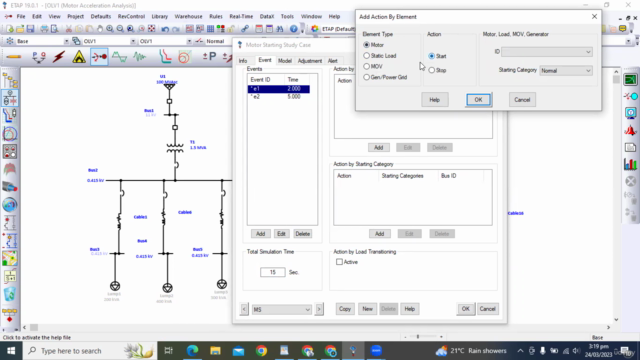Viewport: 640px width, 360px height.
Task: Open Report Manager document icon on right toolbar
Action: pos(631,147)
